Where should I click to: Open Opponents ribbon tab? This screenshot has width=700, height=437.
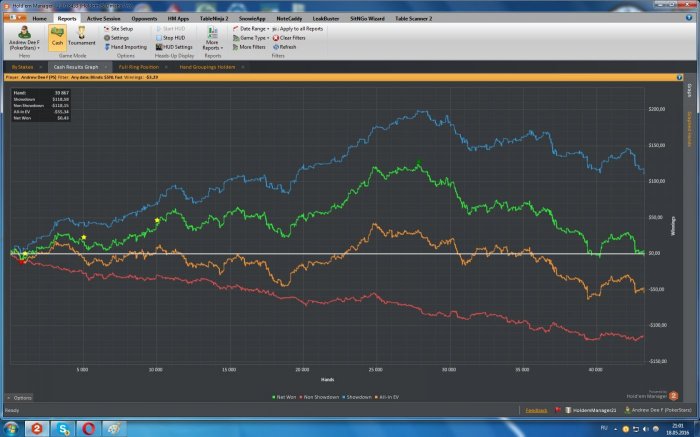pos(144,18)
